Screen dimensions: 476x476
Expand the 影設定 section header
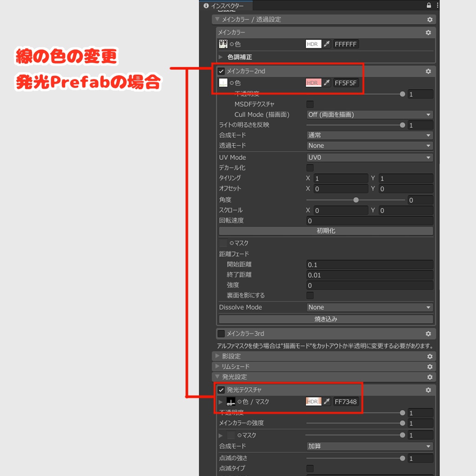tap(231, 356)
